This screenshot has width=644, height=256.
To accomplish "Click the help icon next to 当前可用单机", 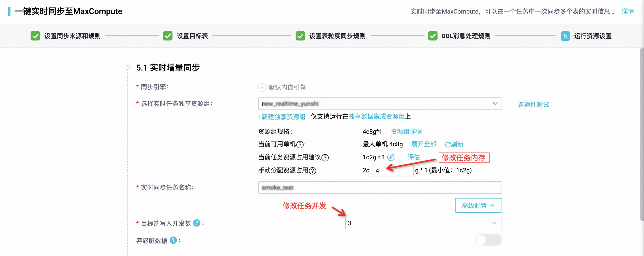I will tap(300, 144).
